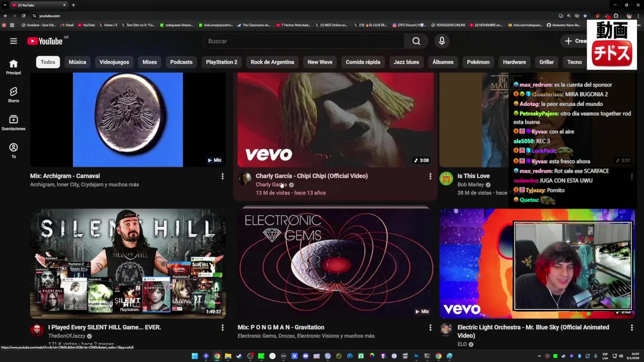Screen dimensions: 644x362
Task: Select the Comida rápida chip
Action: tap(363, 62)
